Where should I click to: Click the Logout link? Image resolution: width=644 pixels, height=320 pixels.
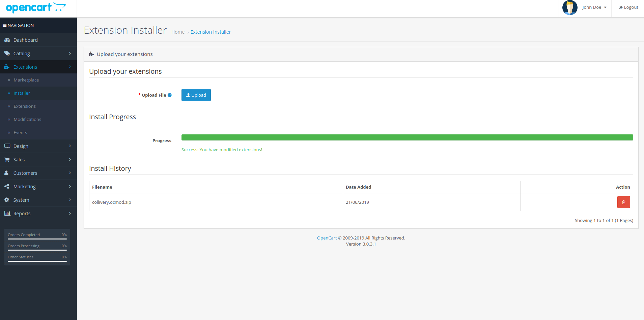tap(628, 7)
